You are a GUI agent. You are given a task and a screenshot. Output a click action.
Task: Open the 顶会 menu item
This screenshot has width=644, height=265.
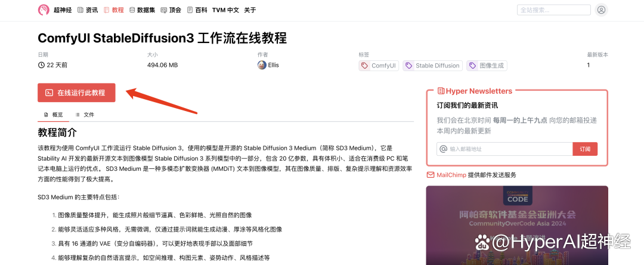(171, 10)
